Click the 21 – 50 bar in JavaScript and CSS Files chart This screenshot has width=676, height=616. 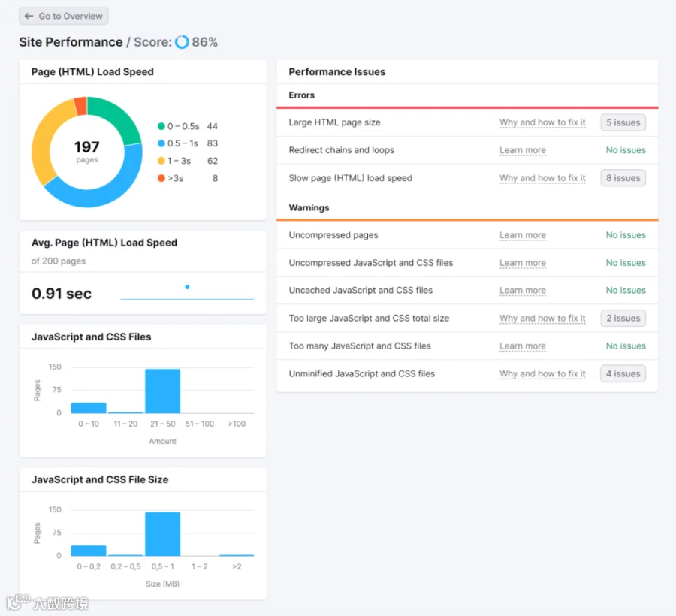(162, 391)
